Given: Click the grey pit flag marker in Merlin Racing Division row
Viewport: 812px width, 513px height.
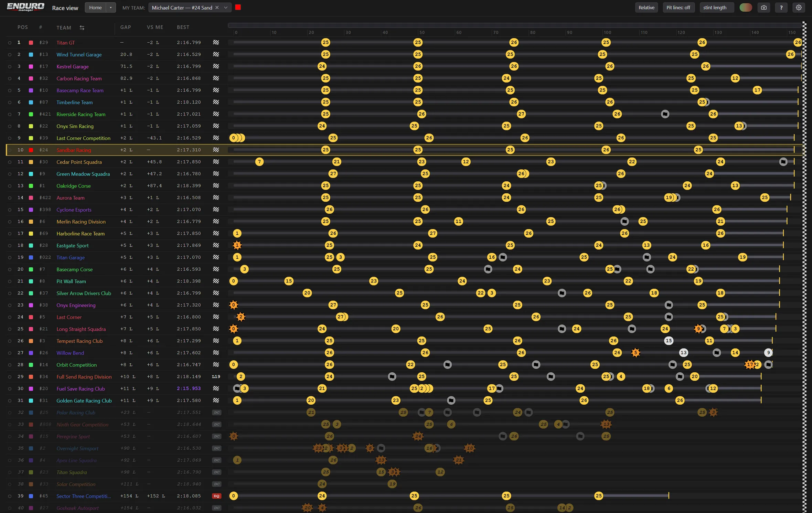Looking at the screenshot, I should (624, 221).
